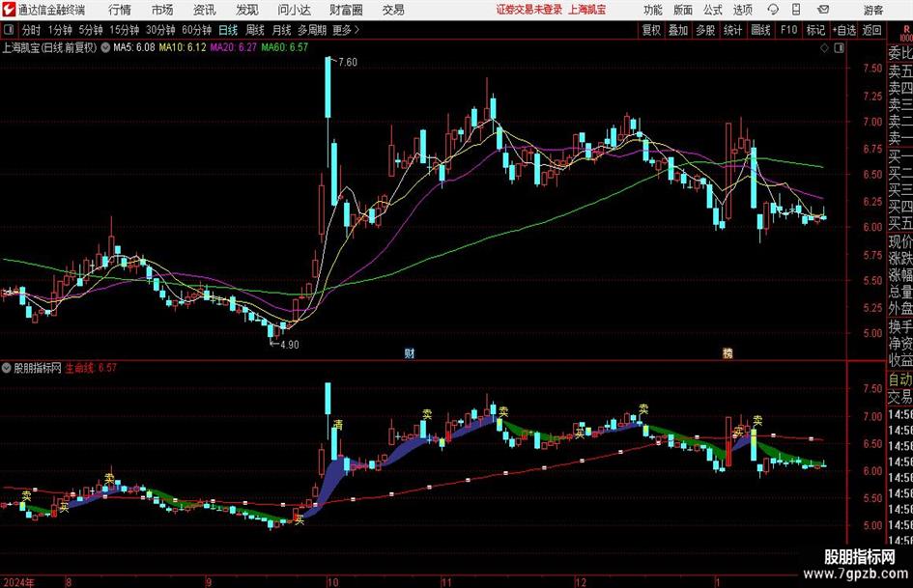Open the 资讯 menu
This screenshot has width=913, height=588.
(205, 10)
